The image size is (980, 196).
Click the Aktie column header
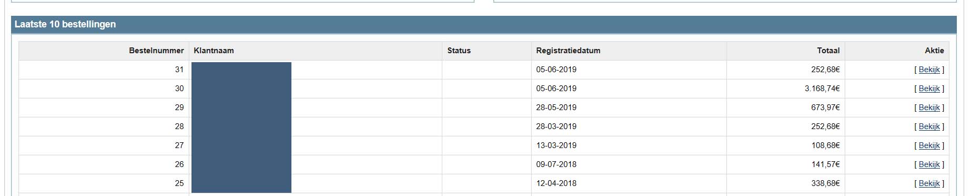click(934, 51)
